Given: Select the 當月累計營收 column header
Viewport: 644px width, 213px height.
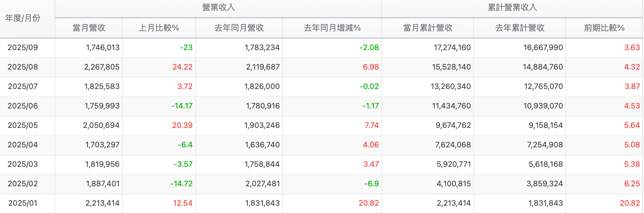Looking at the screenshot, I should coord(428,28).
